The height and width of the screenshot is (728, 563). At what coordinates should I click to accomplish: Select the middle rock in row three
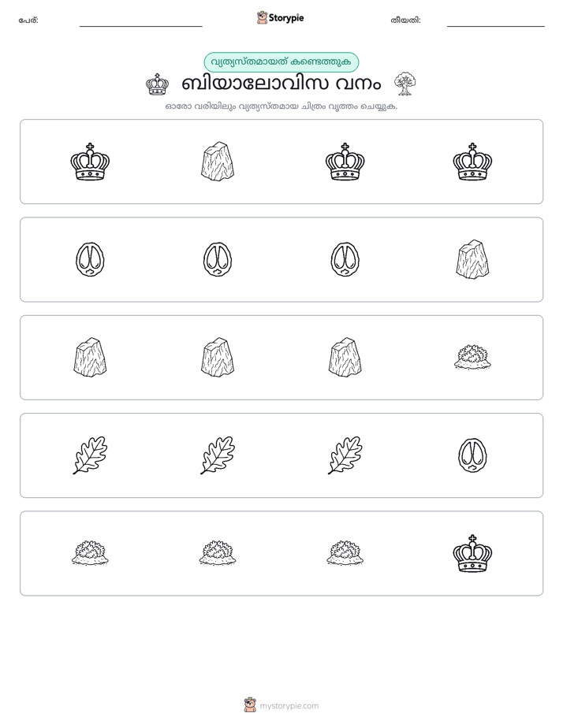tap(218, 357)
